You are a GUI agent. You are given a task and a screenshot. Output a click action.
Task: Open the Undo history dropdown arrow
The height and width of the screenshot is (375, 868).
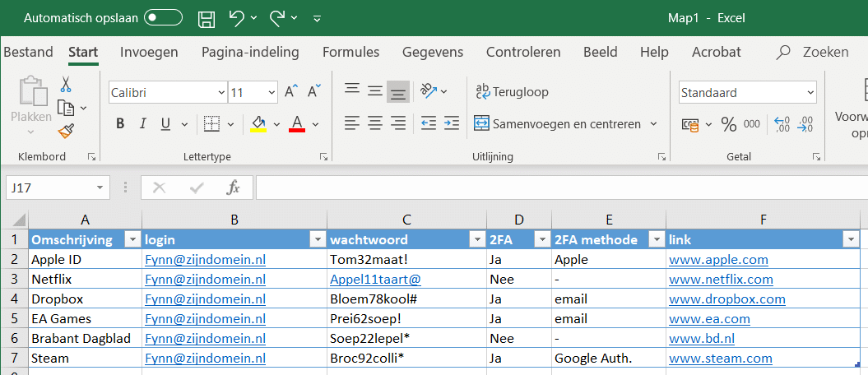pos(253,18)
